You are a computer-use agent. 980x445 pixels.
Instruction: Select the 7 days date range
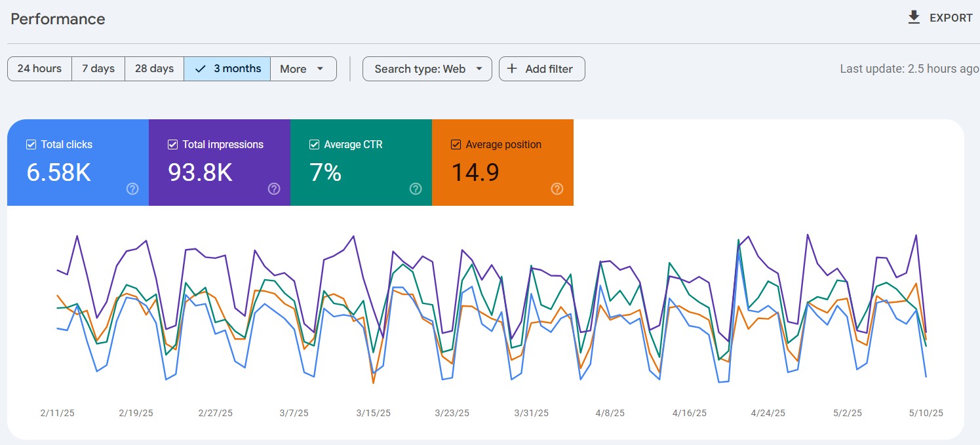[98, 69]
